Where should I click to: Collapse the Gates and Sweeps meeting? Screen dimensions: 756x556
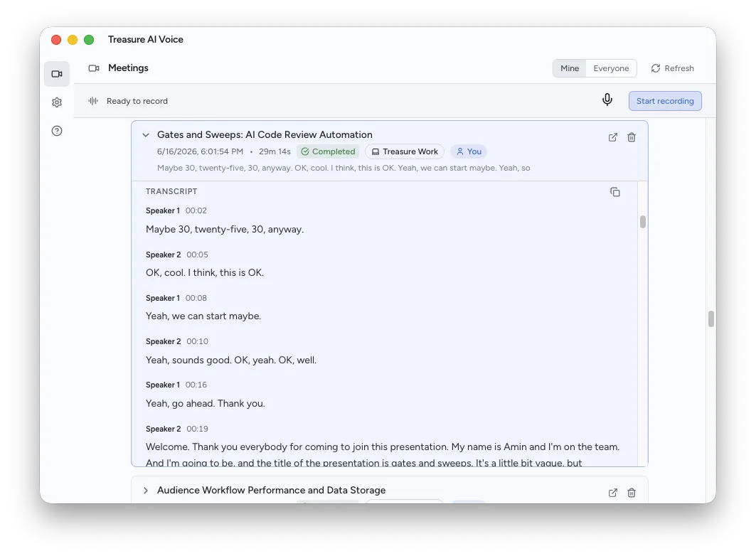tap(146, 135)
